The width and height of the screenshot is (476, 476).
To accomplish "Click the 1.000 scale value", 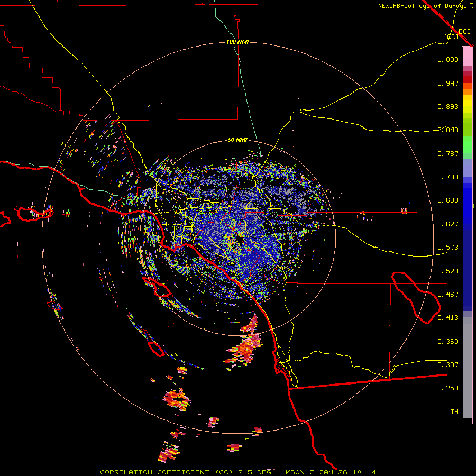I will (448, 59).
